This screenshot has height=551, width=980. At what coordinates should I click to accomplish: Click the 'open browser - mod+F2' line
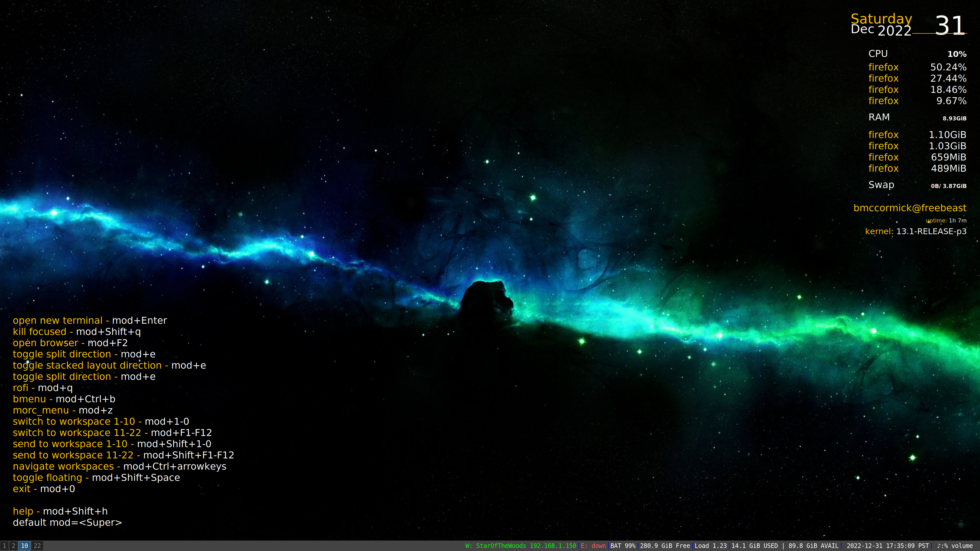70,343
